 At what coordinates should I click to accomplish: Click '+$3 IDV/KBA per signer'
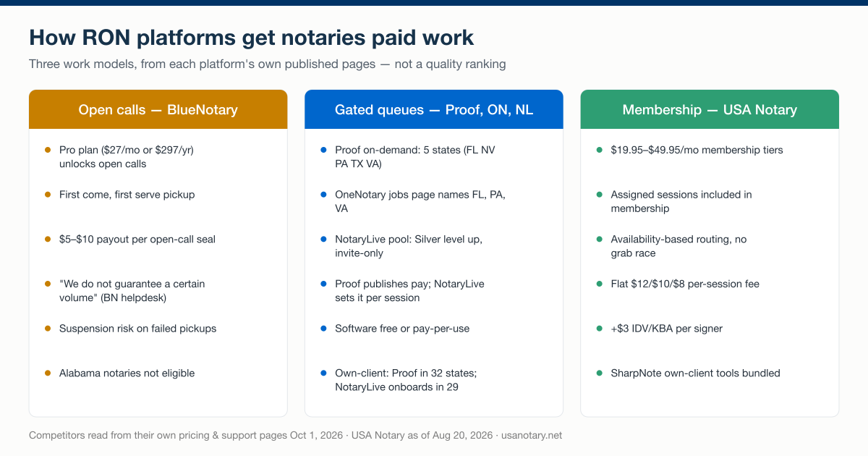(667, 329)
